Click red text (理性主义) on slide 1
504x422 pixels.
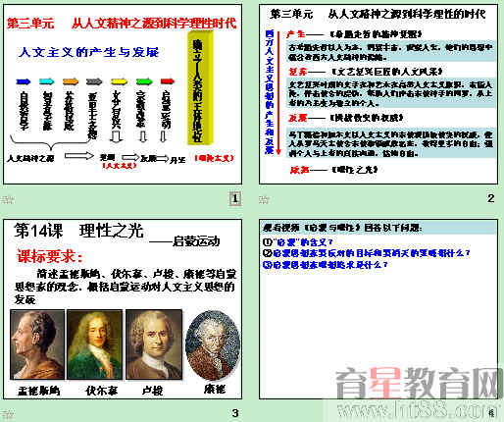(x=214, y=158)
